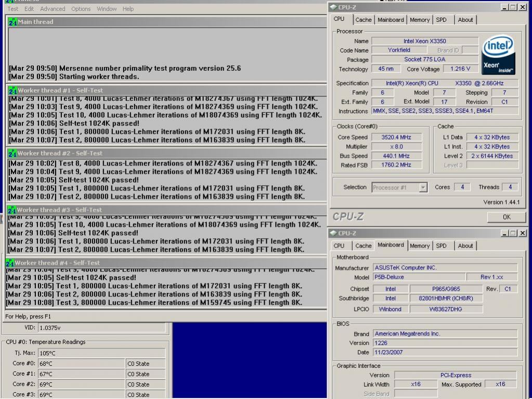Screen dimensions: 532x399
Task: Click the P5B-Deluxe model field
Action: pyautogui.click(x=419, y=277)
